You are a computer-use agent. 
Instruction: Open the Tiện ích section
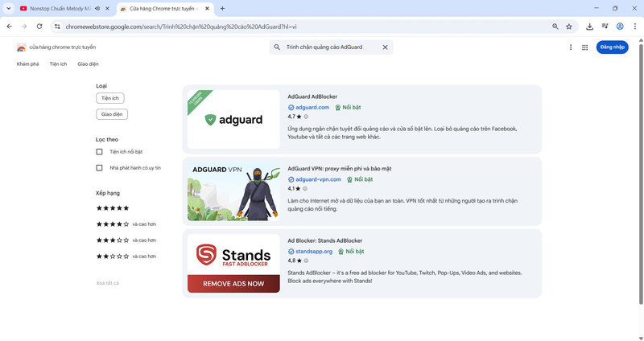[x=58, y=64]
